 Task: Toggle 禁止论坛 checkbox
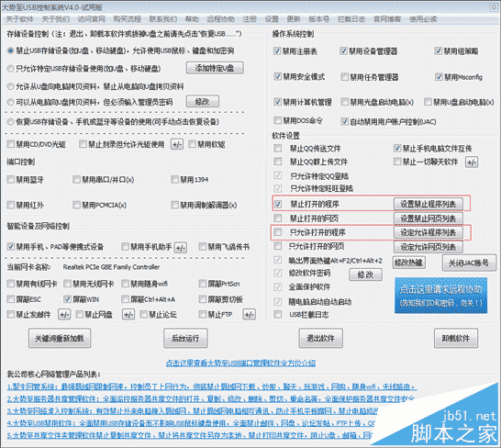[x=144, y=314]
